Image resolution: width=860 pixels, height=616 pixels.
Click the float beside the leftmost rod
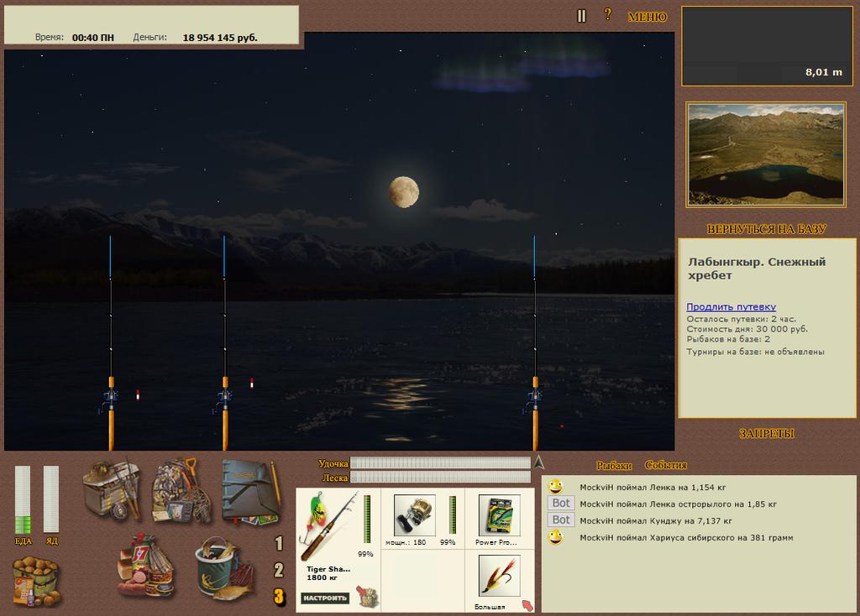(138, 394)
